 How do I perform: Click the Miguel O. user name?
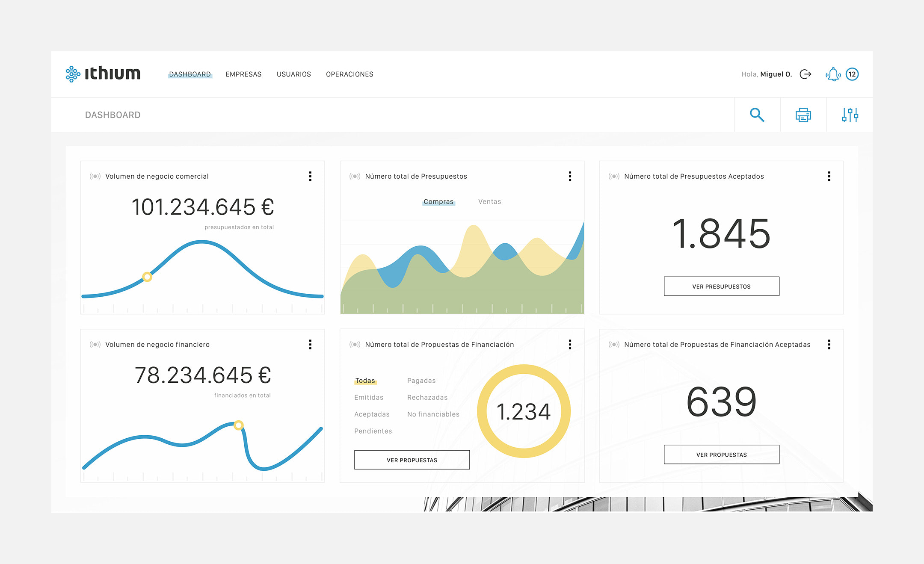click(776, 74)
